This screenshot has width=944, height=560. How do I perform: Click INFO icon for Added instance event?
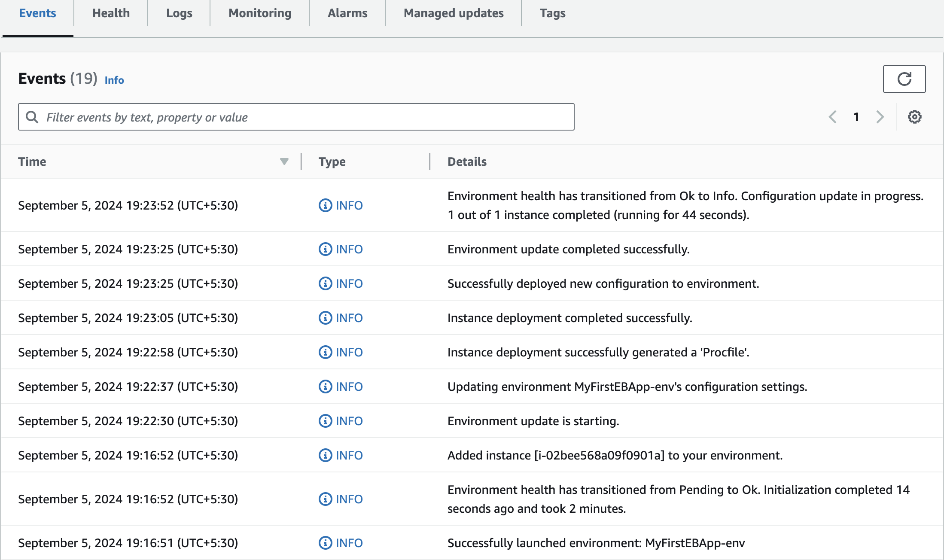(325, 455)
